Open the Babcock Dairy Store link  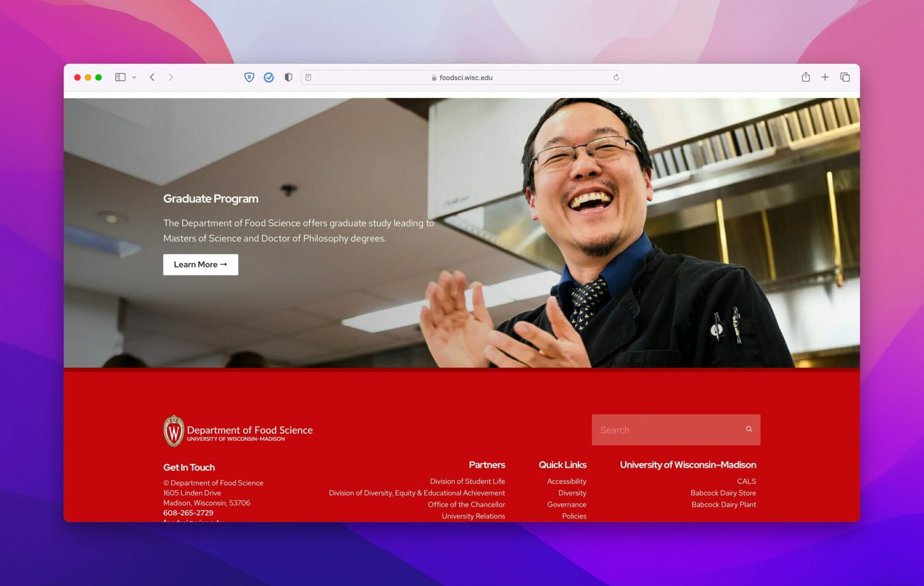[x=723, y=493]
